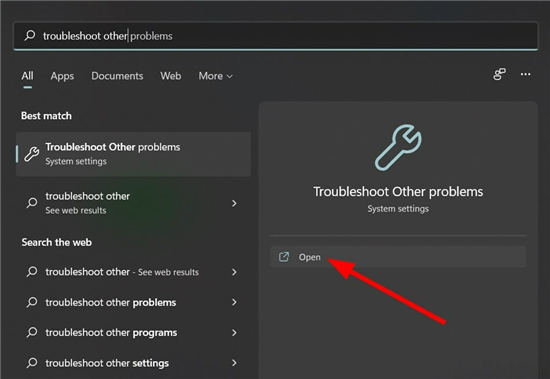Open the account/feedback people icon
Viewport: 550px width, 379px height.
click(x=499, y=74)
